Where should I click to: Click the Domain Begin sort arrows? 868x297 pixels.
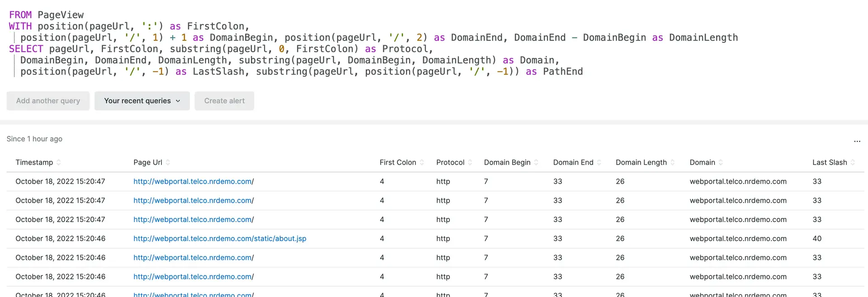536,162
